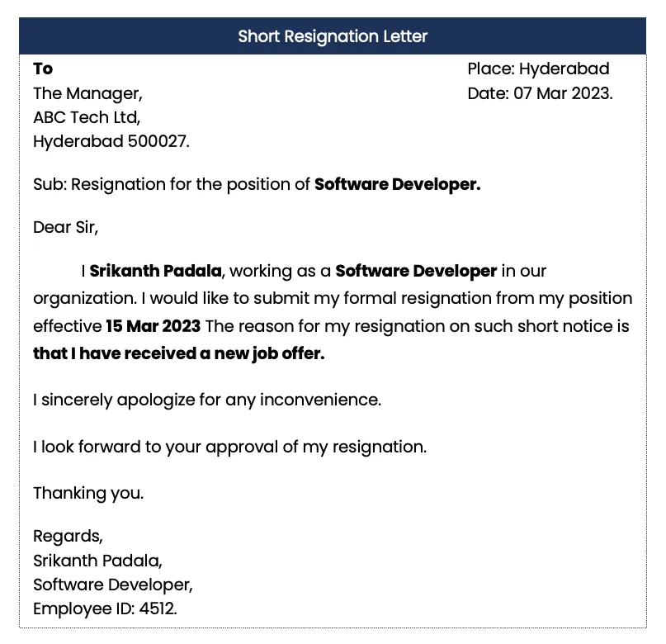The height and width of the screenshot is (644, 666).
Task: Click the 'Employee ID: 4512.' line
Action: pyautogui.click(x=105, y=609)
